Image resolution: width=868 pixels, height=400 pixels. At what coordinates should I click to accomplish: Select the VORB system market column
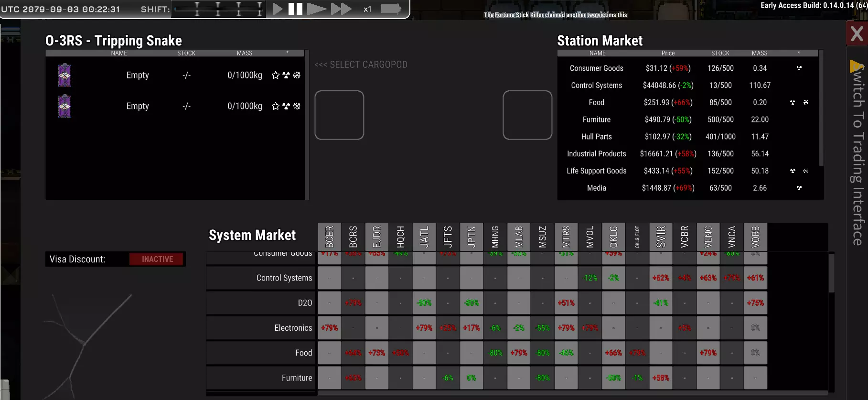click(755, 237)
